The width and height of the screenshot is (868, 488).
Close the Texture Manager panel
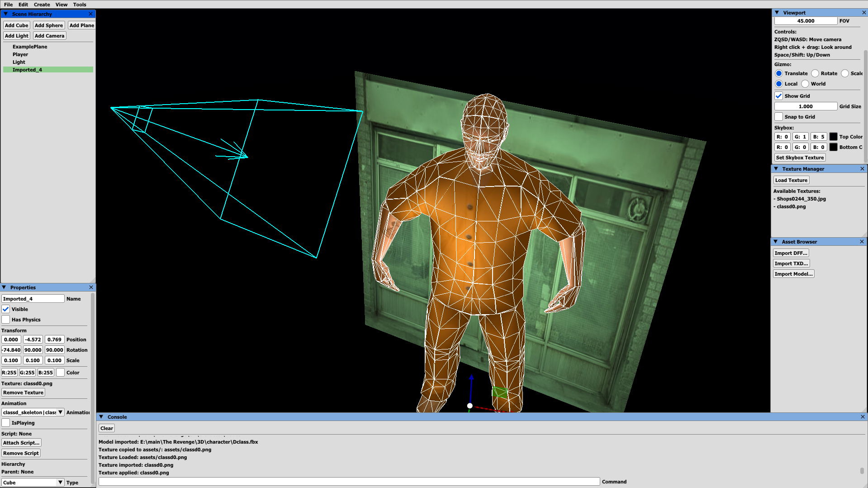tap(862, 169)
